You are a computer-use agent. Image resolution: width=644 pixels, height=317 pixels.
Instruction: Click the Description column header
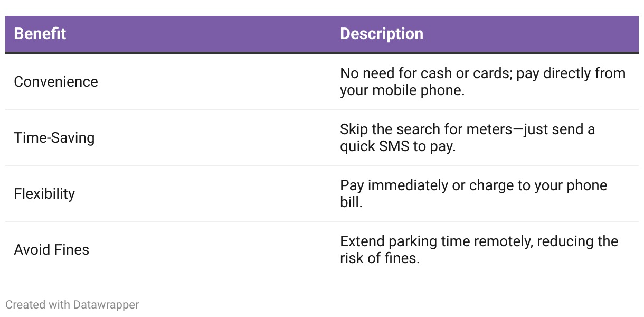(382, 34)
